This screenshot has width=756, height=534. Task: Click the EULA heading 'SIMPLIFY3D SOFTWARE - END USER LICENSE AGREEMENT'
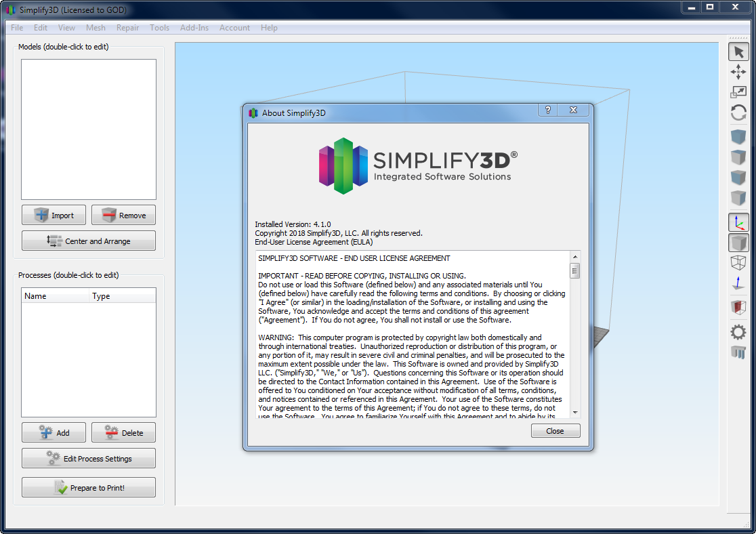click(x=354, y=258)
